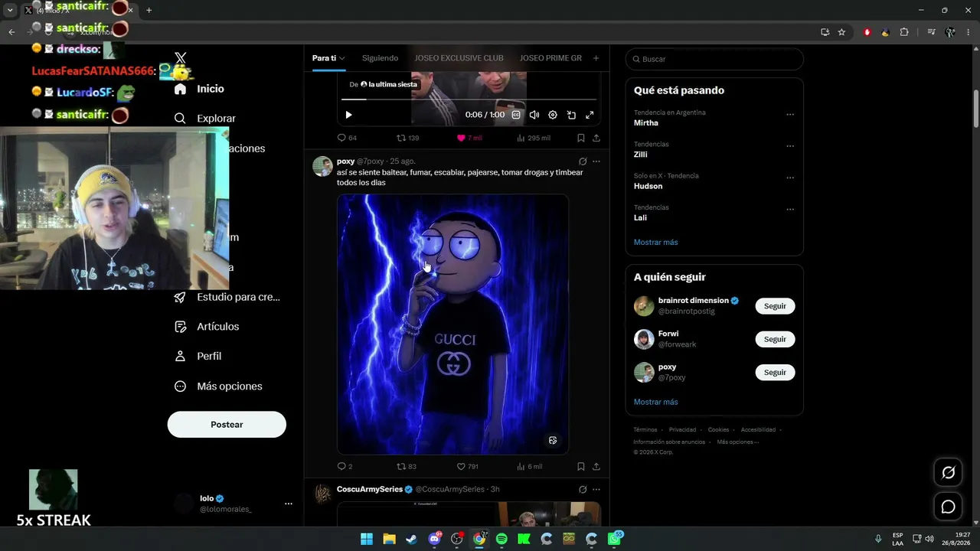Open WhatsApp from the taskbar
Image resolution: width=980 pixels, height=551 pixels.
tap(614, 539)
